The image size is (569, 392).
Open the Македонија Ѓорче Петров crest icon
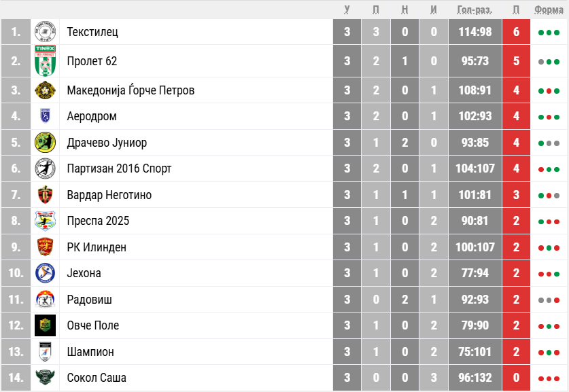click(45, 90)
